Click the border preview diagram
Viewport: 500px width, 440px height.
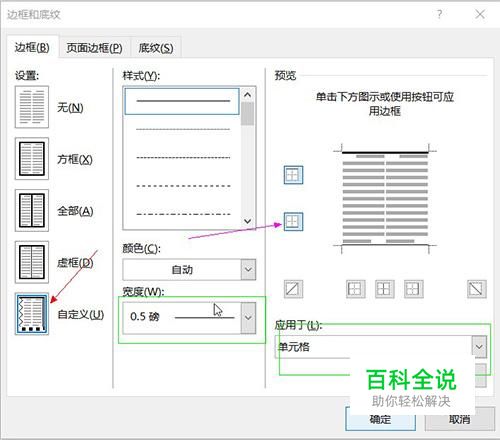tap(385, 199)
